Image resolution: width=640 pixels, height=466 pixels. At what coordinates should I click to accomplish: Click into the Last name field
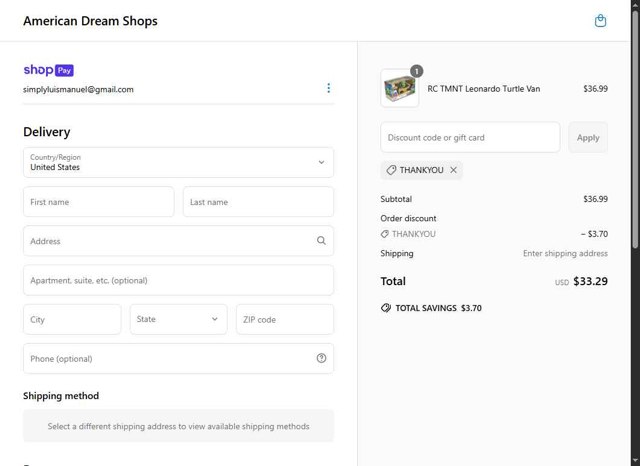click(258, 202)
